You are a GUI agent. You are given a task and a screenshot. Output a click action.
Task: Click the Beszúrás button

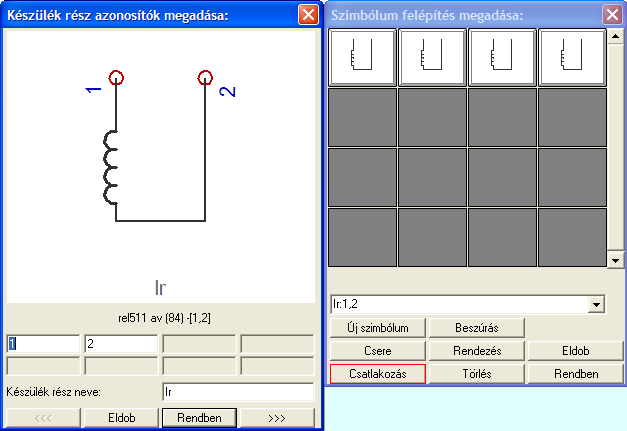[x=477, y=328]
